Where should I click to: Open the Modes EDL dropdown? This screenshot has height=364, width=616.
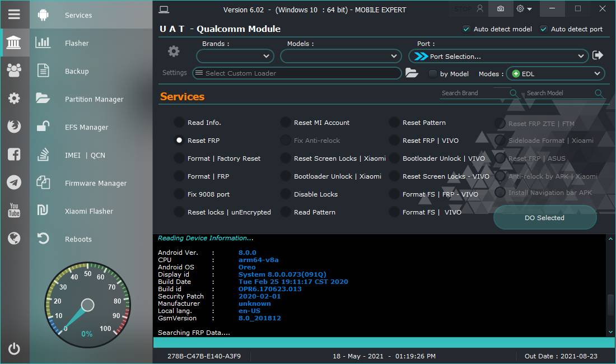[556, 73]
